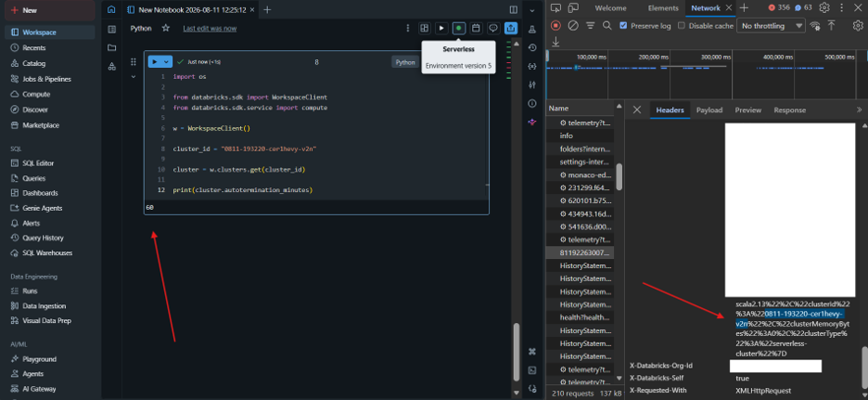868x400 pixels.
Task: Click the DevTools inspect element icon
Action: [556, 7]
